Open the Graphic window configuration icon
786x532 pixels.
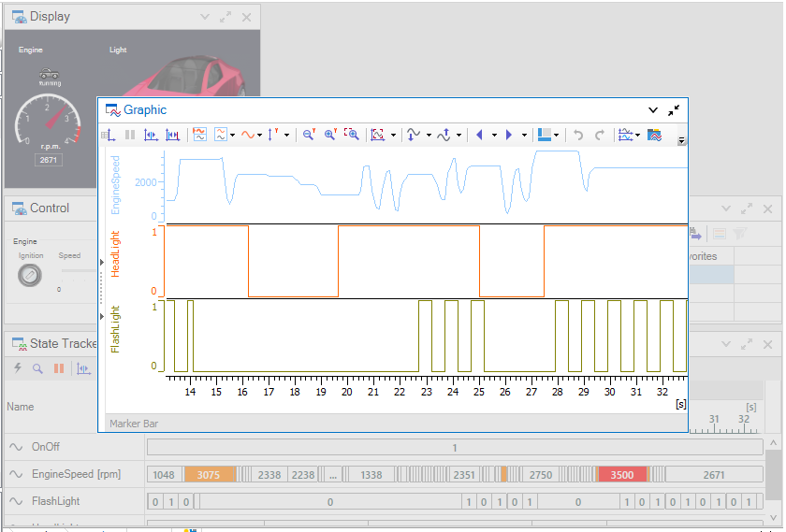[654, 135]
